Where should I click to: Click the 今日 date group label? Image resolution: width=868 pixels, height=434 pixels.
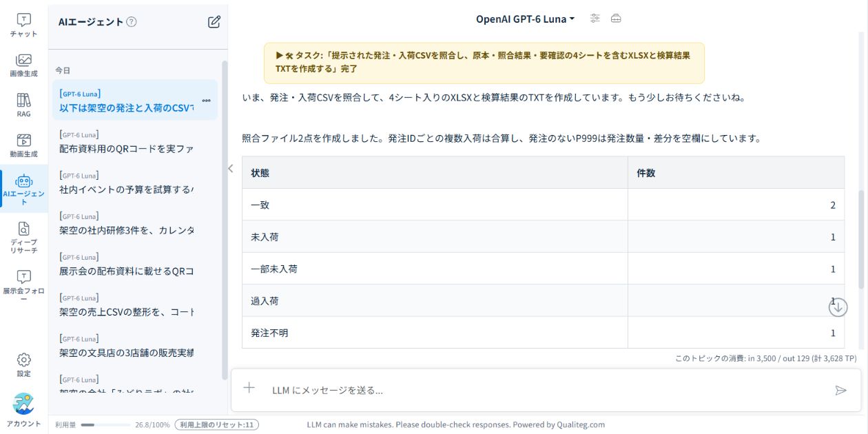(x=63, y=70)
